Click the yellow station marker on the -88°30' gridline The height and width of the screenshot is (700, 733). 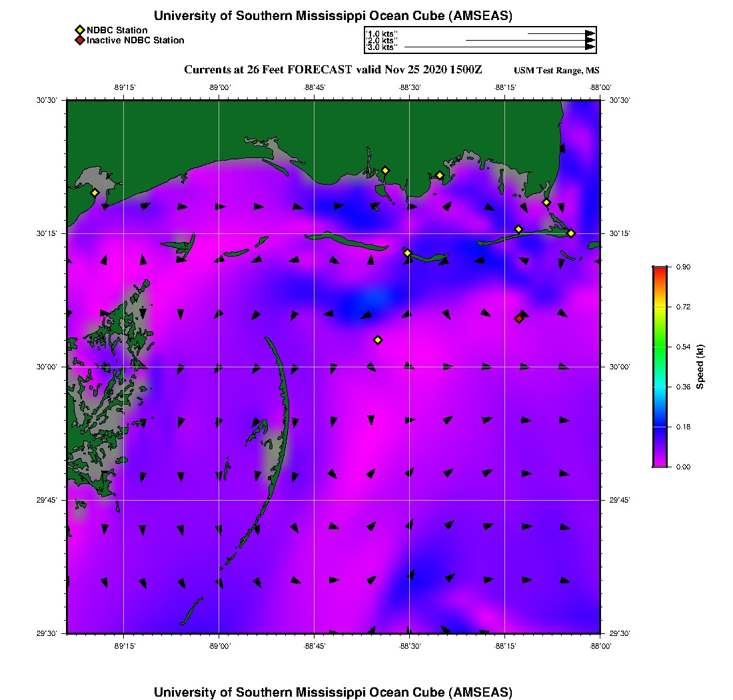point(407,253)
